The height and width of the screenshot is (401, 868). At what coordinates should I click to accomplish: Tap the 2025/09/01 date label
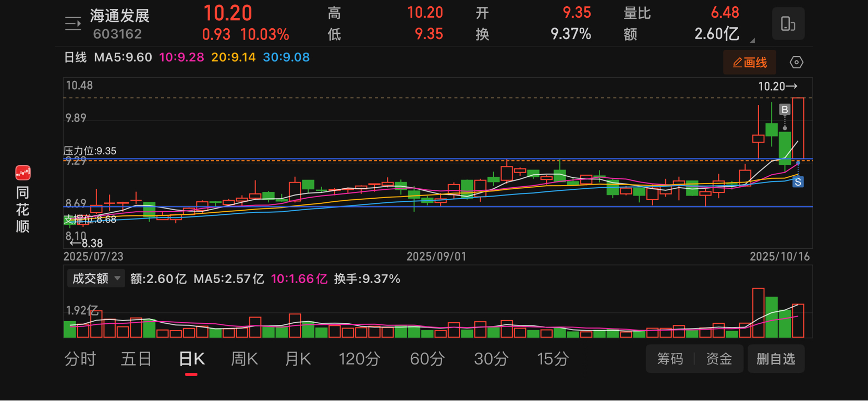coord(436,257)
